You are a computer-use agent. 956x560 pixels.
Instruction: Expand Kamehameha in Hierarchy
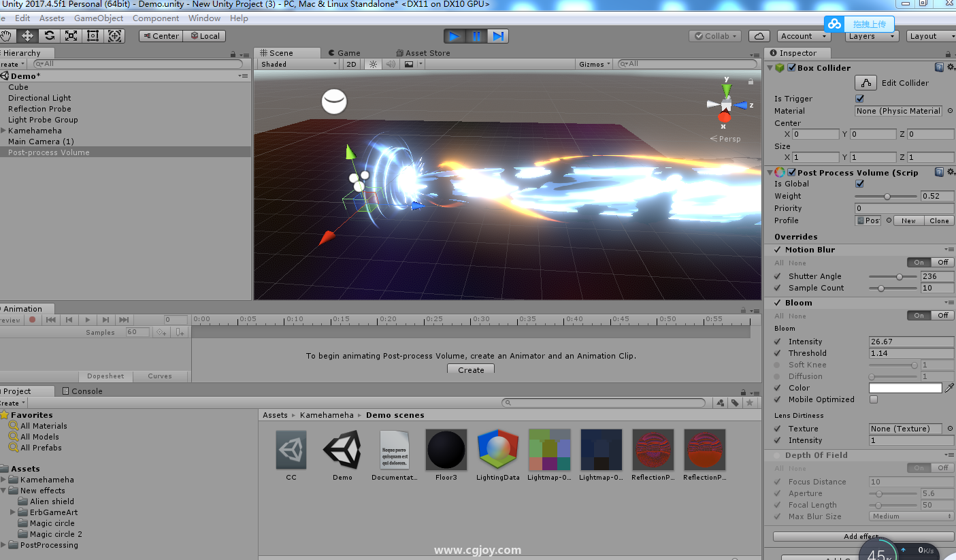click(3, 131)
